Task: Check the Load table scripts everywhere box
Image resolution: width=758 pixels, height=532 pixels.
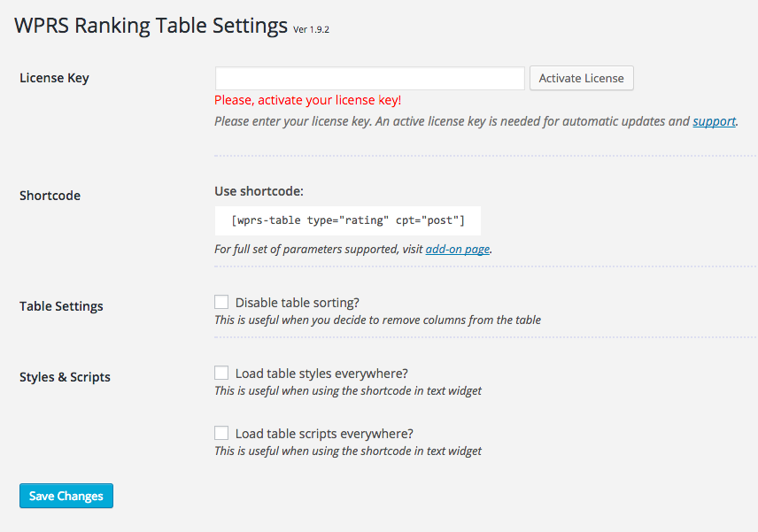Action: (221, 433)
